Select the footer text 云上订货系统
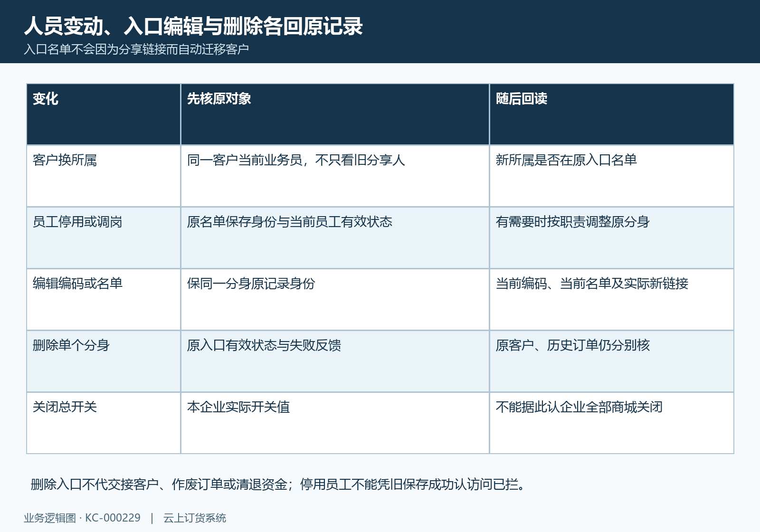Image resolution: width=760 pixels, height=532 pixels. tap(195, 518)
